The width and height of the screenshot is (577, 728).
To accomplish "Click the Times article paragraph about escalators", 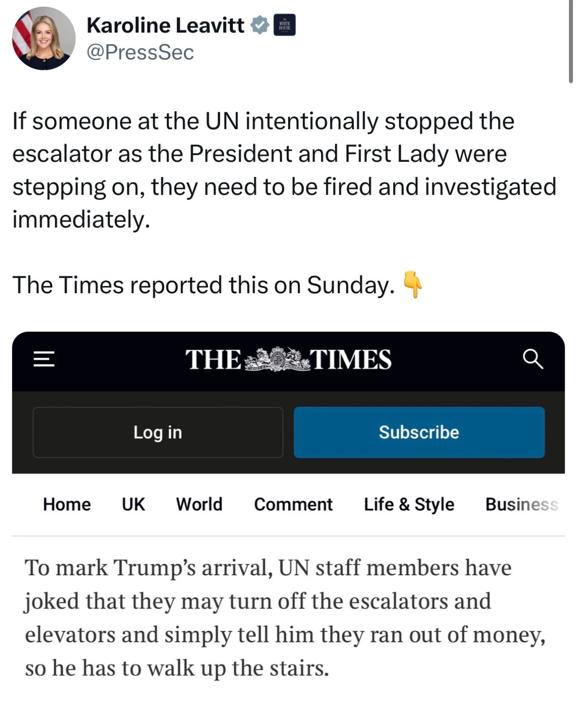I will click(285, 617).
